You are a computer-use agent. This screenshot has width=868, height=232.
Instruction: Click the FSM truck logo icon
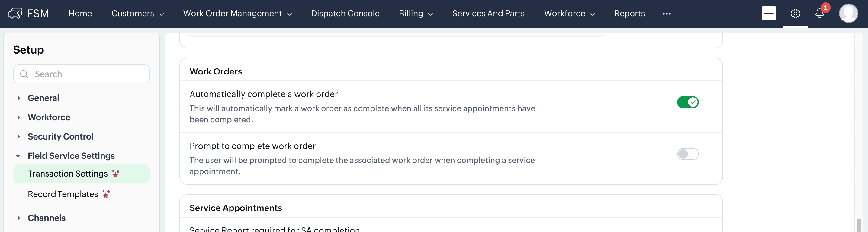tap(15, 14)
